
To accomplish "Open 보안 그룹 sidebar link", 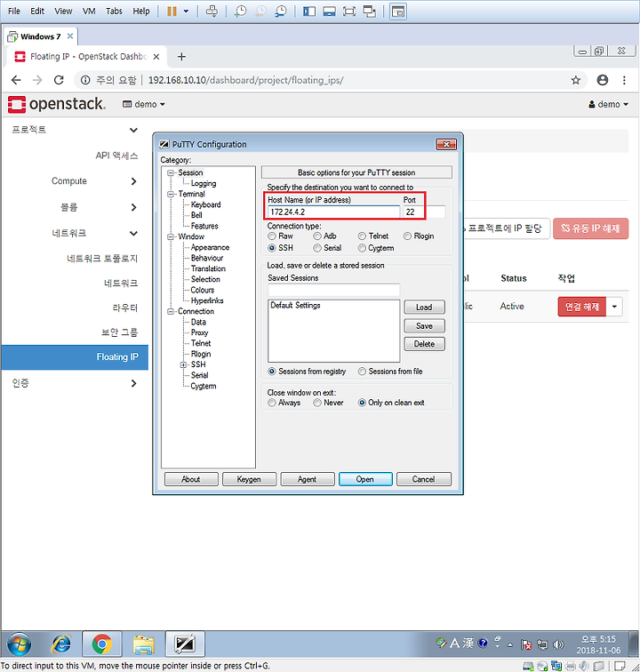I will [120, 332].
